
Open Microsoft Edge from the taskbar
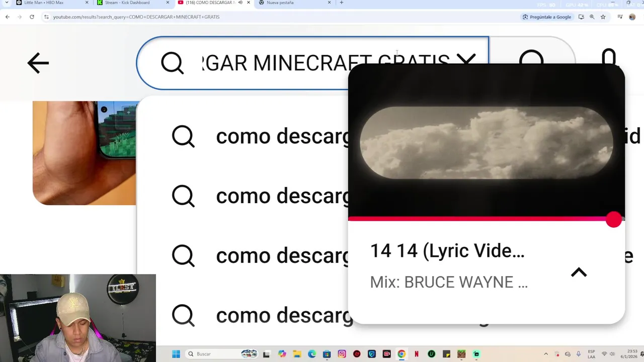[x=312, y=354]
